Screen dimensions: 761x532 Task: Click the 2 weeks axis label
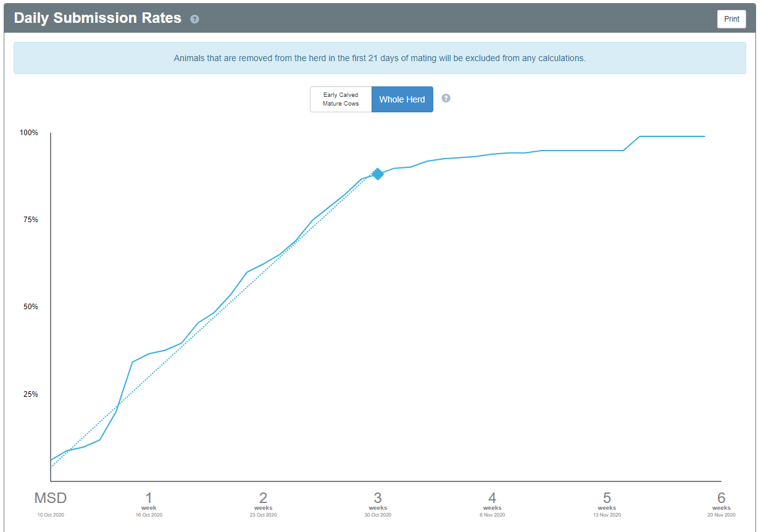[x=264, y=501]
